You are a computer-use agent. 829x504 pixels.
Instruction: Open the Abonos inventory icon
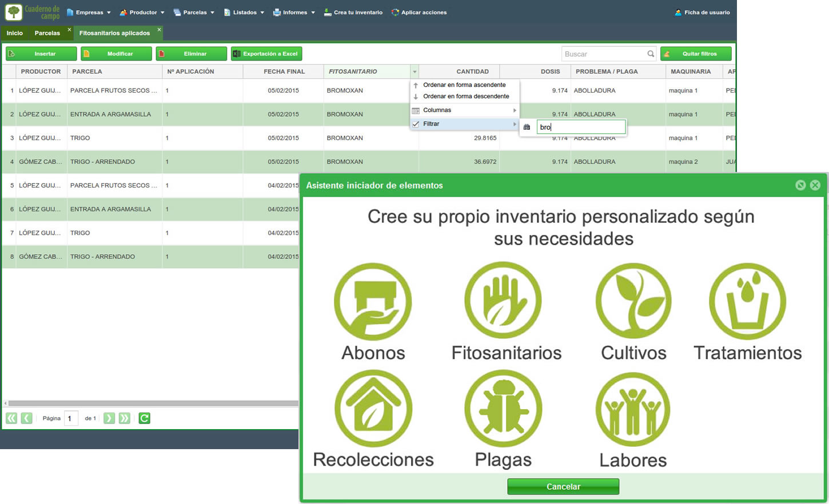pos(373,301)
